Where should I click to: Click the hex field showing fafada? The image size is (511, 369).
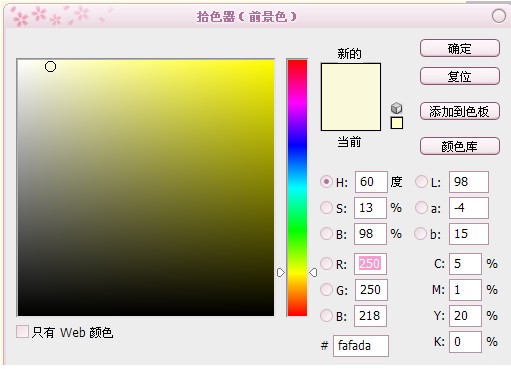pyautogui.click(x=361, y=346)
